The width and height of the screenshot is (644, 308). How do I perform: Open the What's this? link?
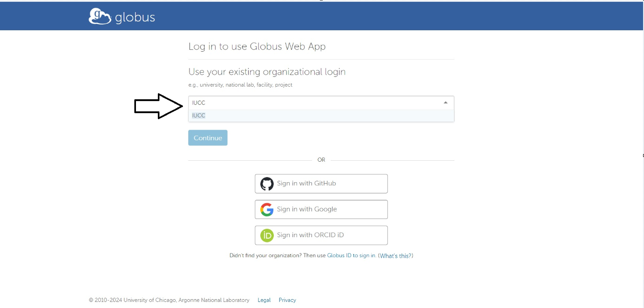(x=396, y=256)
